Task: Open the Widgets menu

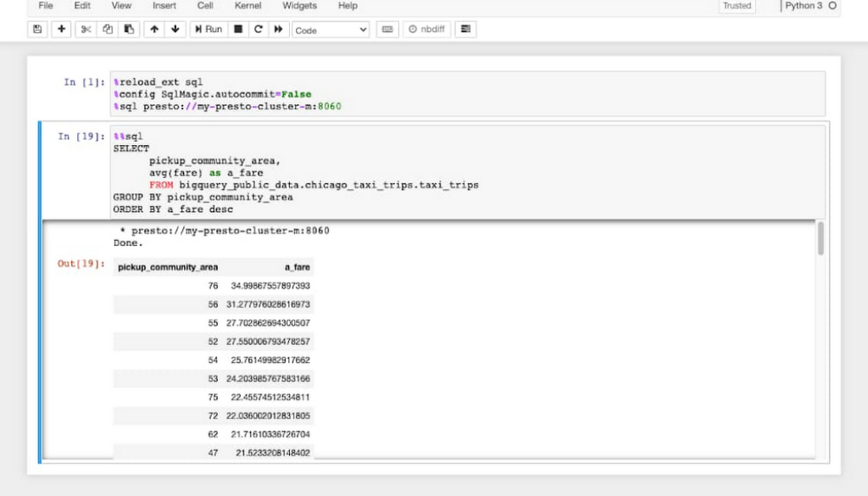Action: [299, 6]
